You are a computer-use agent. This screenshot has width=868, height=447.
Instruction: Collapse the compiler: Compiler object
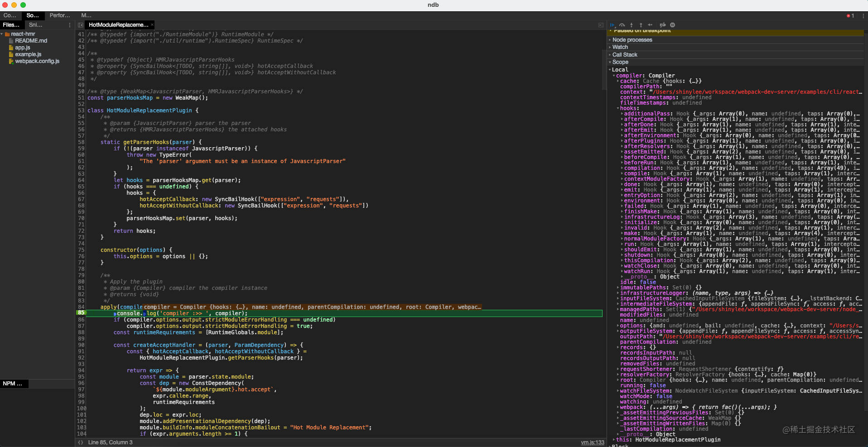614,76
